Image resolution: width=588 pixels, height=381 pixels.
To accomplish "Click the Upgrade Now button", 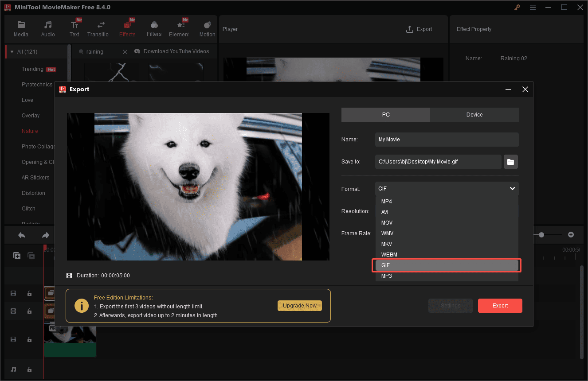I will [x=299, y=306].
